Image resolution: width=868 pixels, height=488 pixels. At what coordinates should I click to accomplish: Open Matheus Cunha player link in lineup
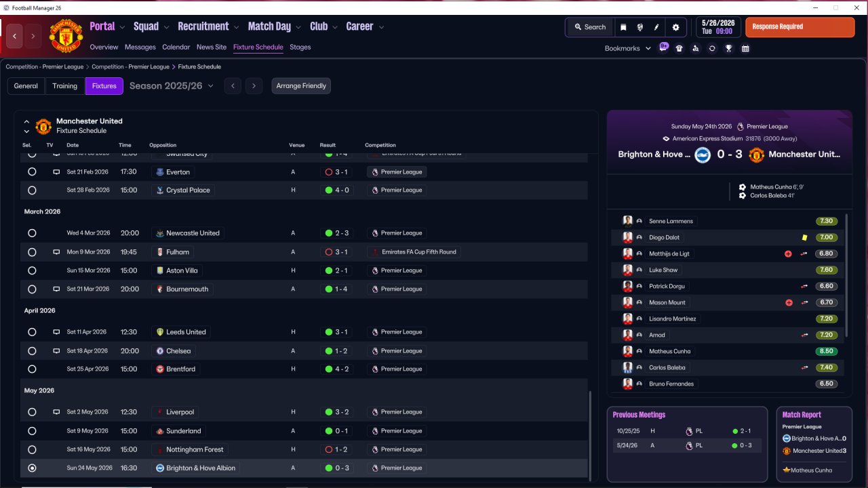[670, 351]
